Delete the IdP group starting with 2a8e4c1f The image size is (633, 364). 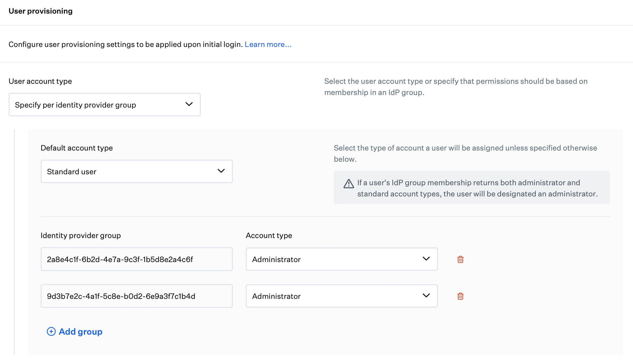tap(460, 259)
